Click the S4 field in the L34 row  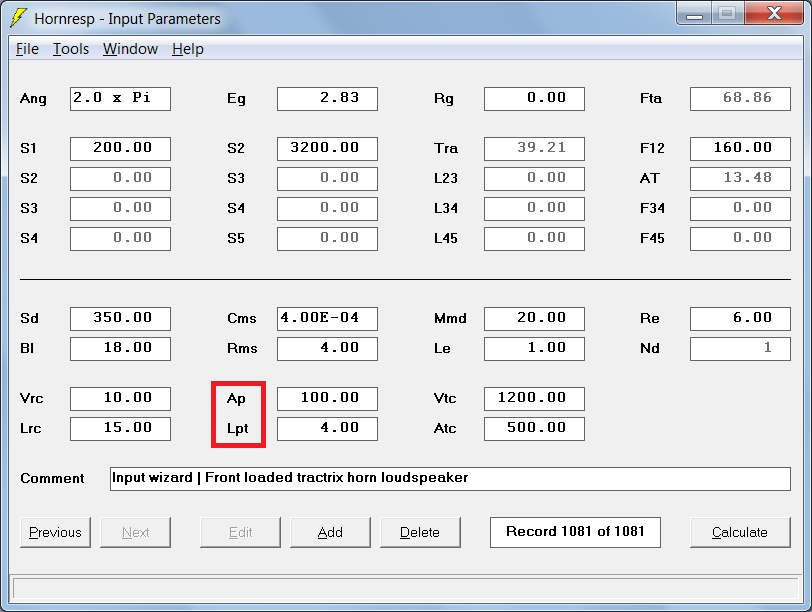coord(327,209)
